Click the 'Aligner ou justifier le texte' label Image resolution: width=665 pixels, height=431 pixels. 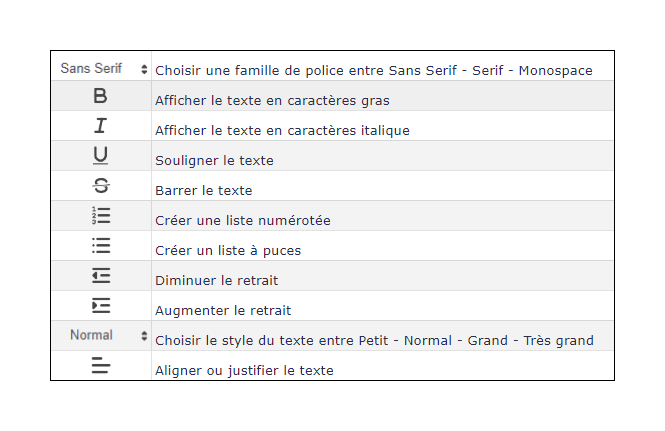point(244,370)
